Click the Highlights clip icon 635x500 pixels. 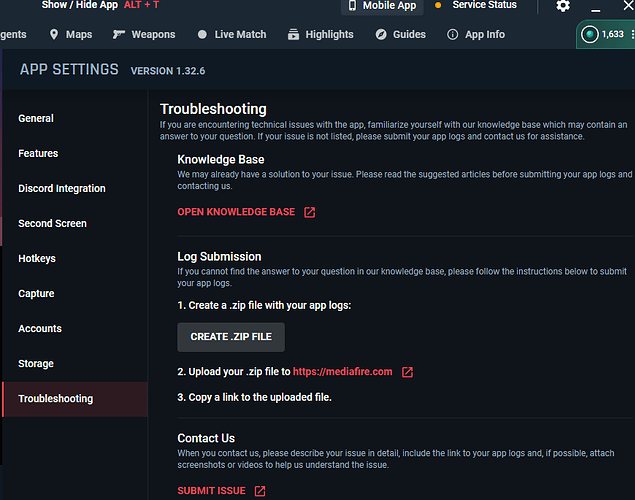[293, 34]
